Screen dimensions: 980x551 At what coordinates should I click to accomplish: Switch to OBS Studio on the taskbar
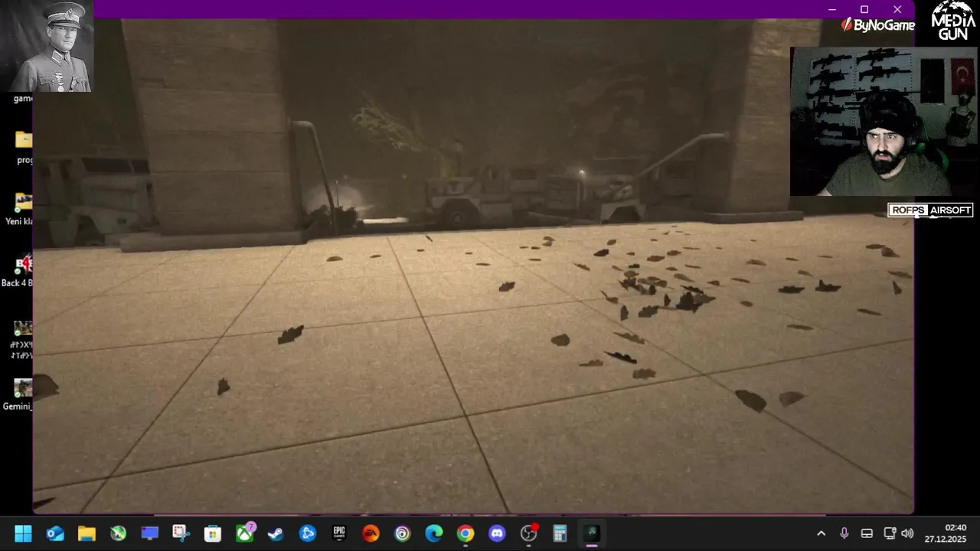point(529,533)
